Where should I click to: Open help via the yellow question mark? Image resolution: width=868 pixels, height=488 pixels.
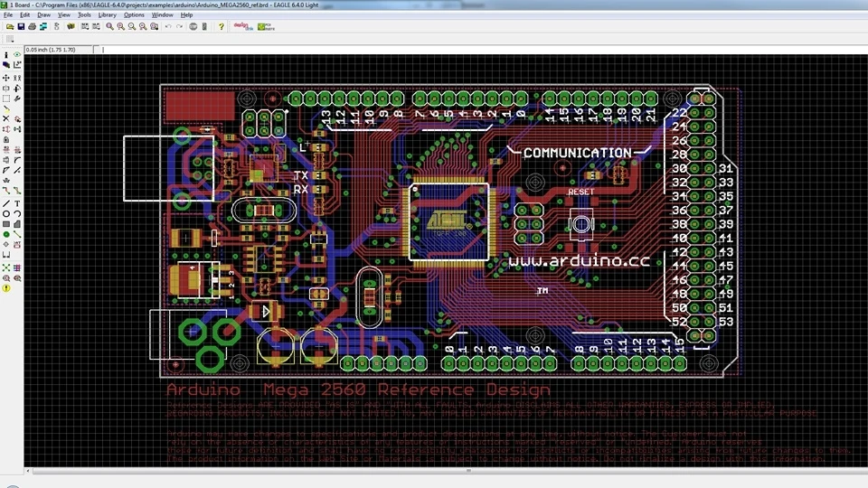(222, 26)
